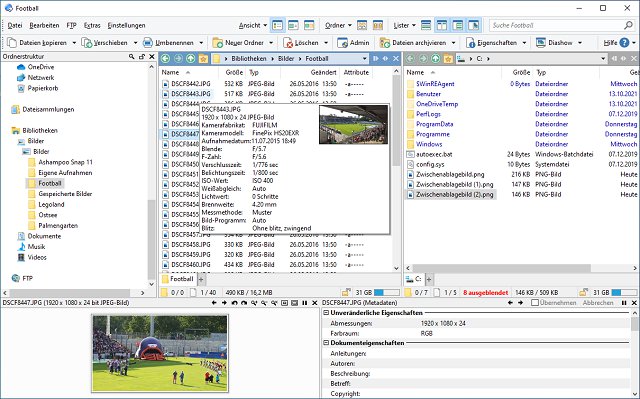Expand Löschen dropdown arrow
Image resolution: width=640 pixels, height=399 pixels.
[326, 43]
